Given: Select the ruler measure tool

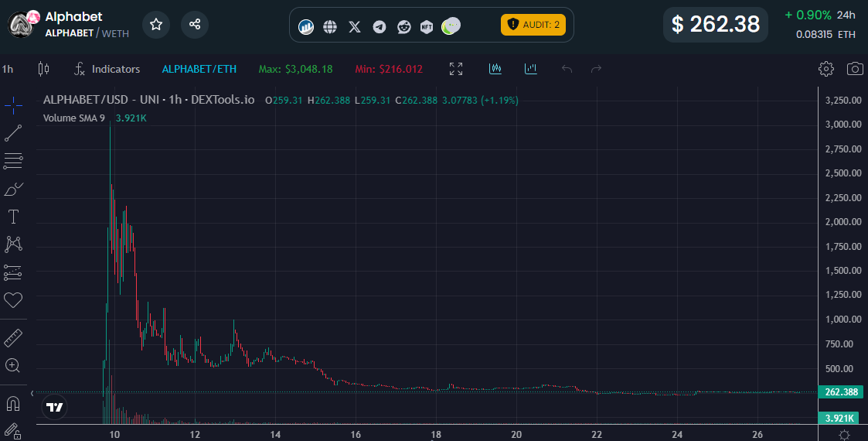Looking at the screenshot, I should click(x=13, y=338).
